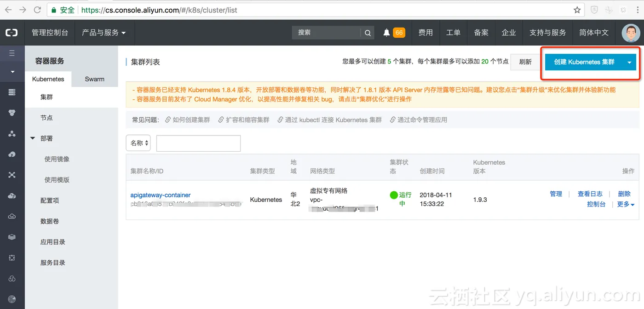The width and height of the screenshot is (644, 309).
Task: Open the notifications bell icon
Action: coord(386,33)
